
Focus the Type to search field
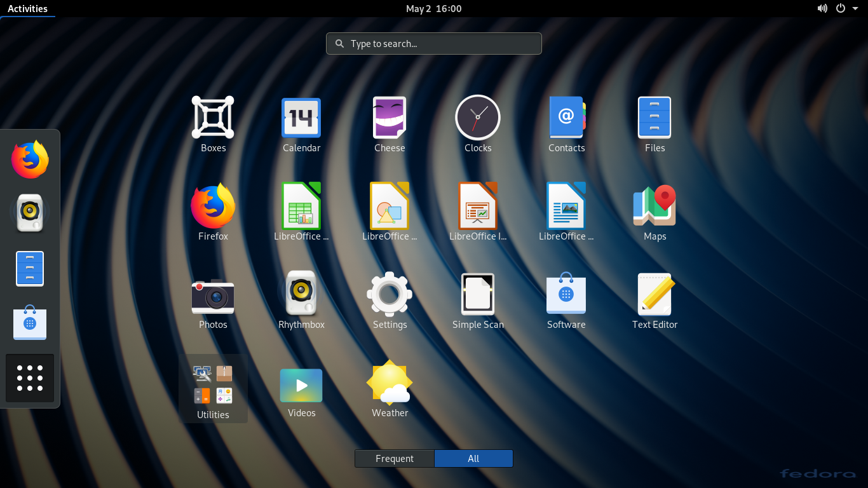[434, 44]
